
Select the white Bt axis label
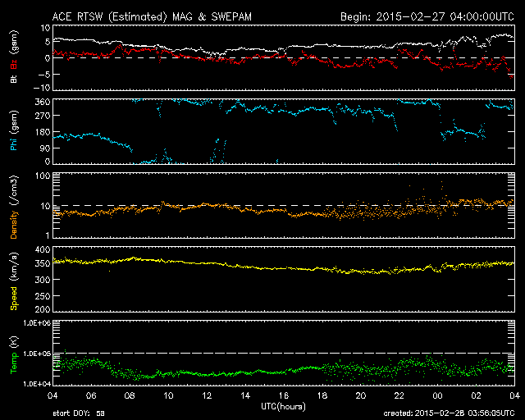(x=14, y=79)
